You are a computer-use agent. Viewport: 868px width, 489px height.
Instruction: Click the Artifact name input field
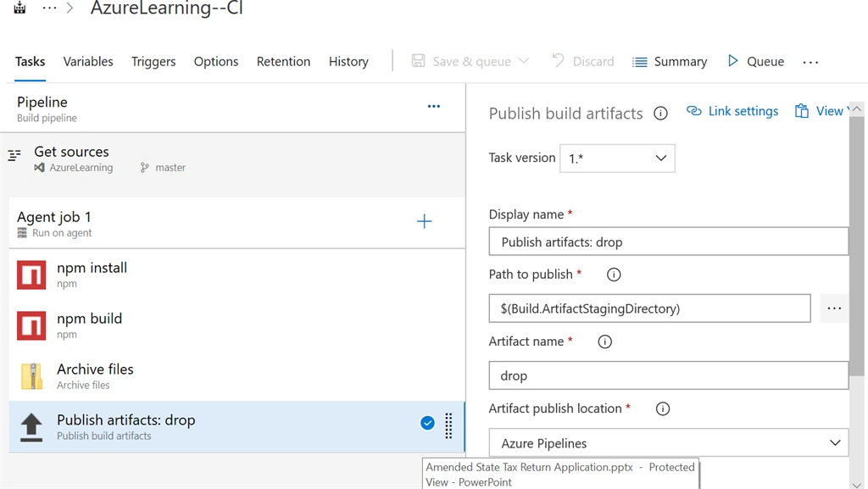coord(668,375)
